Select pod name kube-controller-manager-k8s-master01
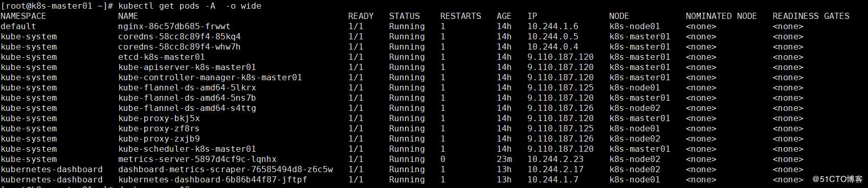 pyautogui.click(x=210, y=78)
